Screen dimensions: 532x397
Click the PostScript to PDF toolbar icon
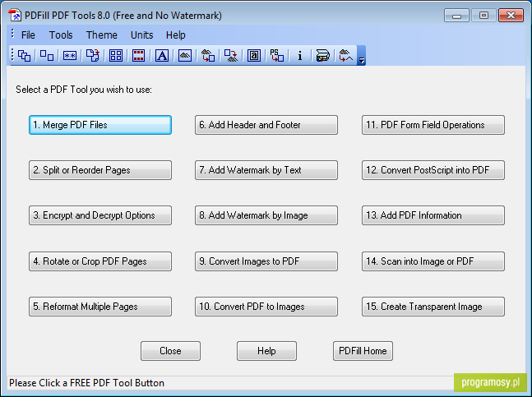point(277,55)
